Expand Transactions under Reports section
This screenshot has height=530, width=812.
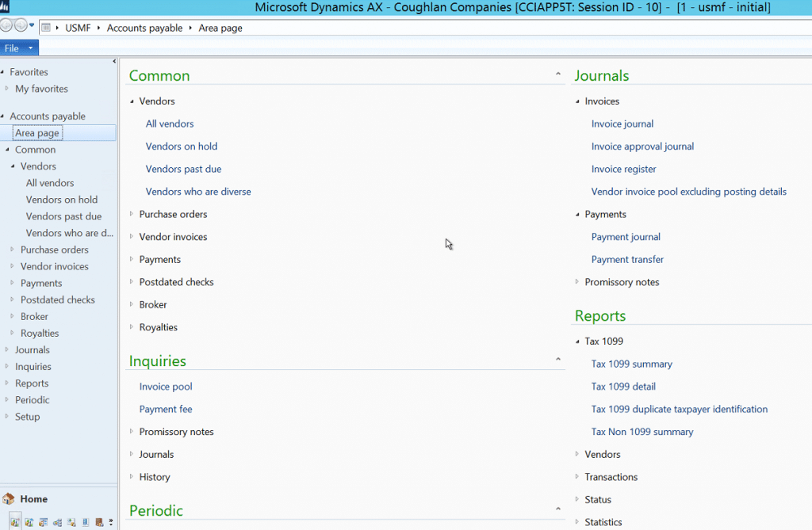coord(577,477)
